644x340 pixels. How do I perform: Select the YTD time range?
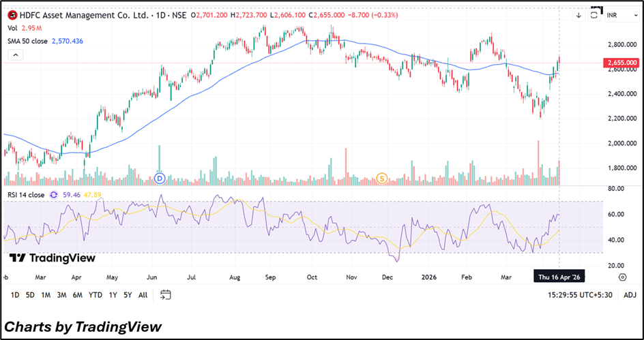pos(96,295)
